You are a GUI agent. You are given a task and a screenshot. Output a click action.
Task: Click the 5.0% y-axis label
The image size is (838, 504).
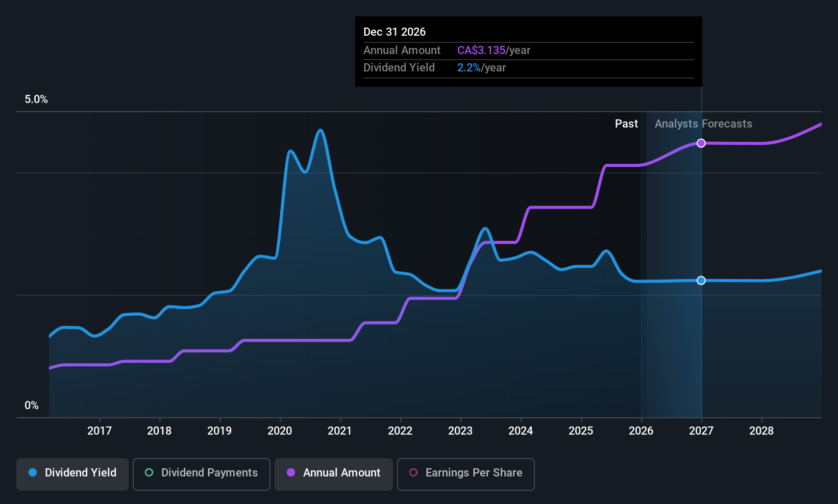(36, 99)
